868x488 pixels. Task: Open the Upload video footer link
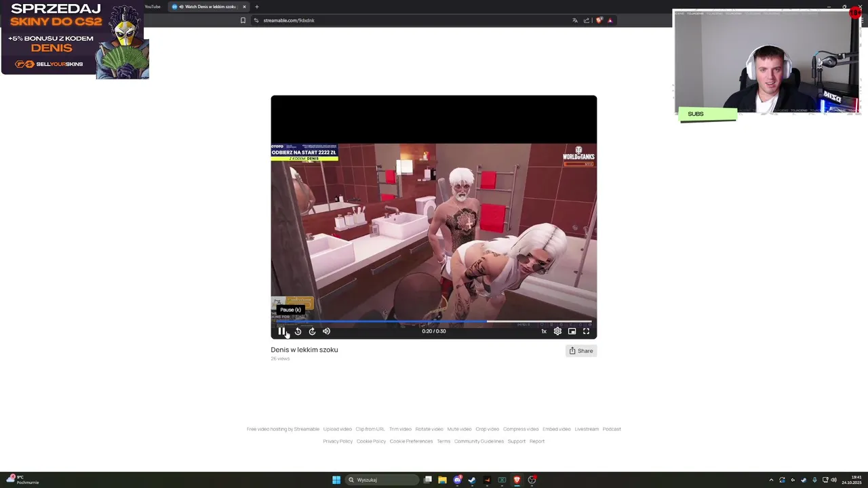(x=338, y=429)
